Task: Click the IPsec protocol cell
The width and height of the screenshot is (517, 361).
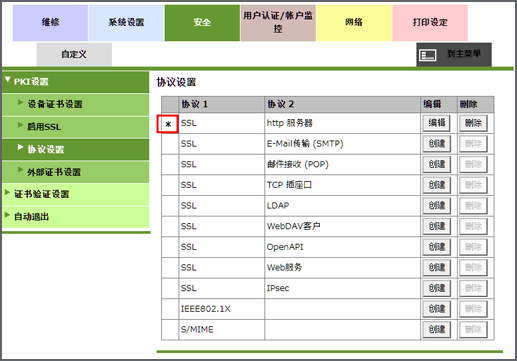Action: 342,288
